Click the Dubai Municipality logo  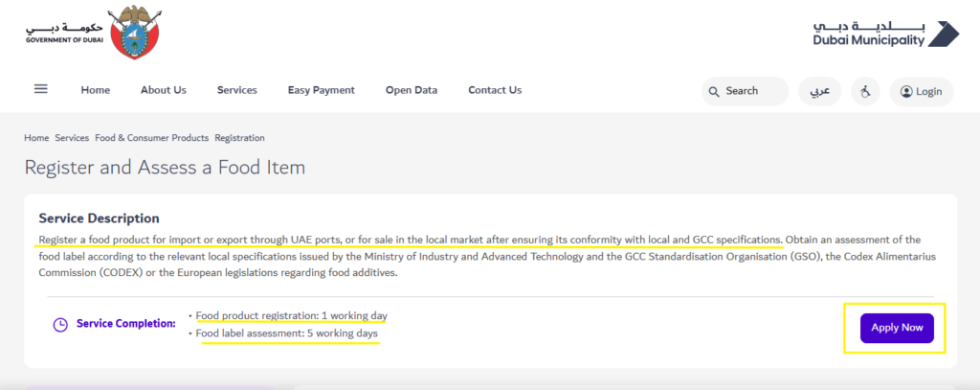881,34
